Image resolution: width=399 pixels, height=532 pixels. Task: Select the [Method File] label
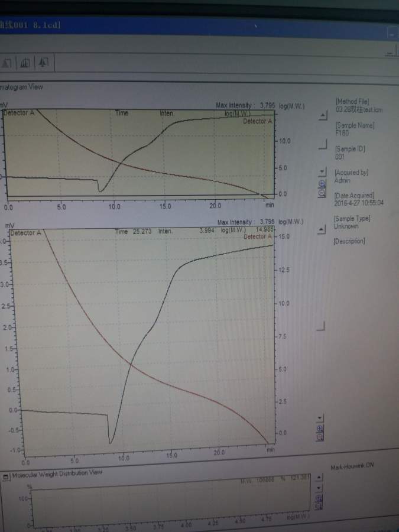click(352, 102)
